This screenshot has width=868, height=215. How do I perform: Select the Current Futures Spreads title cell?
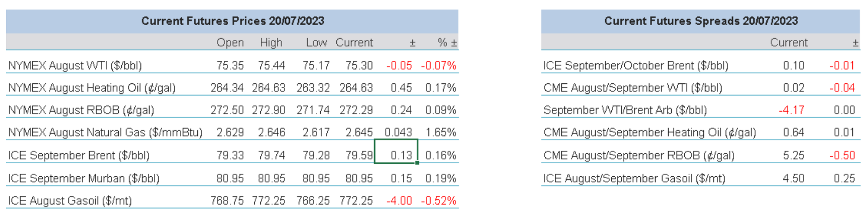[x=700, y=21]
